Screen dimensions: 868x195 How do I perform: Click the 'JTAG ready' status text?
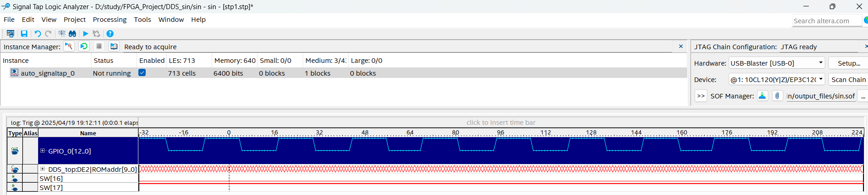[x=799, y=47]
